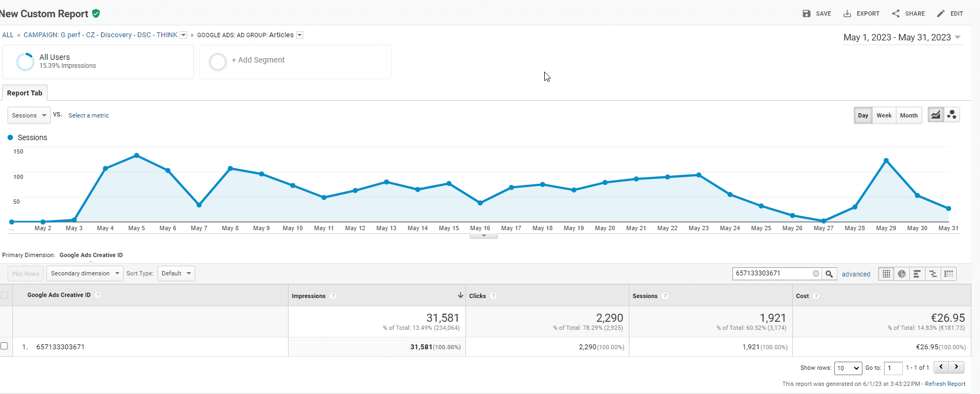Open the ad group Articles dropdown

tap(300, 35)
